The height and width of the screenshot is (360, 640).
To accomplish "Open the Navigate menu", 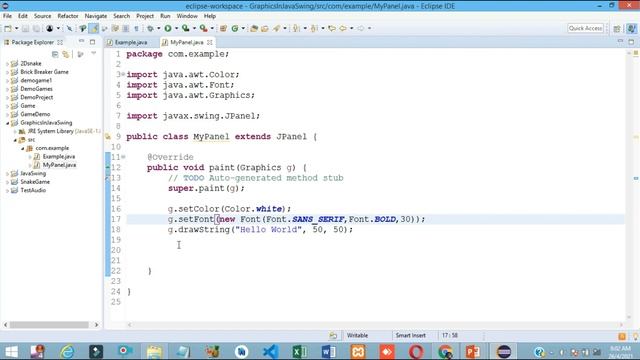I will 96,16.
